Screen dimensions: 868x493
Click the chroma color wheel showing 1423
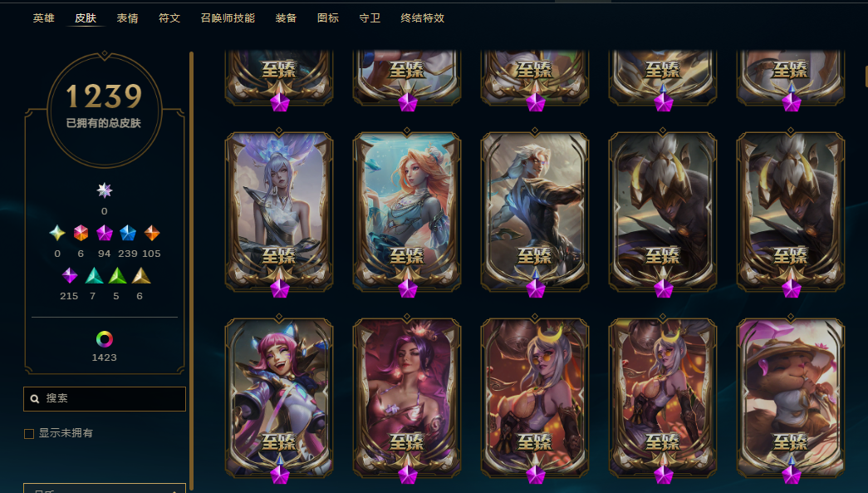pyautogui.click(x=104, y=339)
